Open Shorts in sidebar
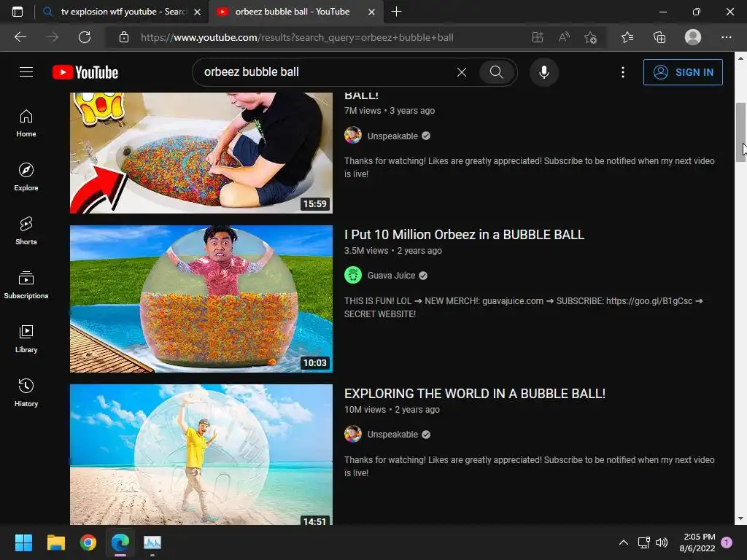 pos(26,231)
